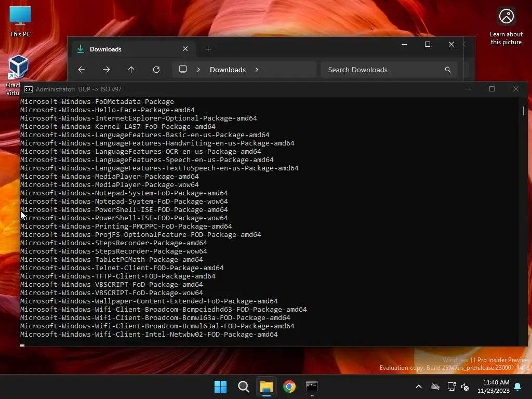This screenshot has height=399, width=532.
Task: Click the command prompt title bar icon
Action: (29, 89)
